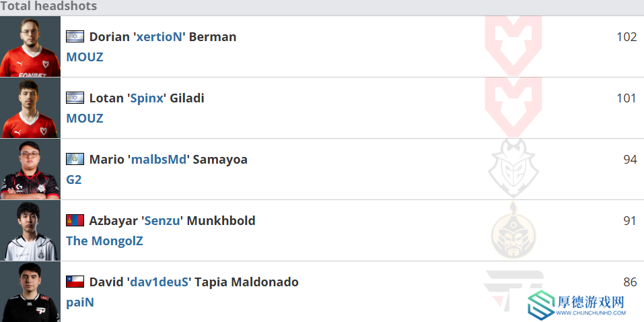This screenshot has width=644, height=322.
Task: Open dav1deuS player profile link
Action: 159,282
